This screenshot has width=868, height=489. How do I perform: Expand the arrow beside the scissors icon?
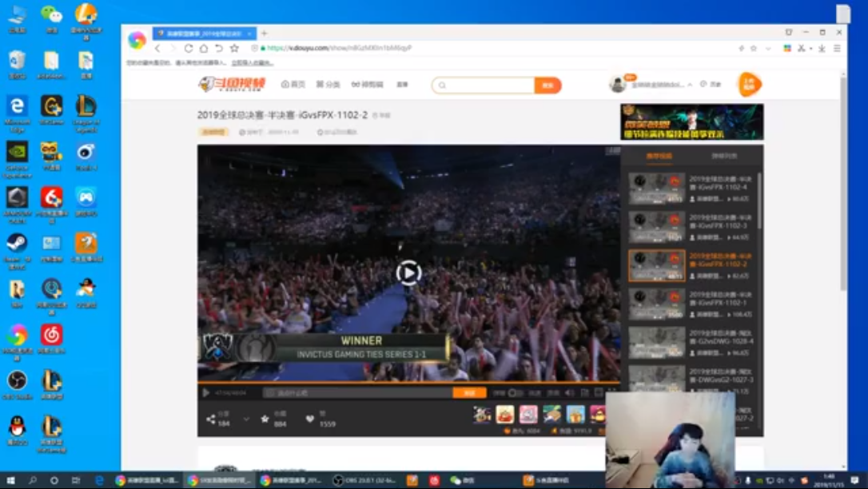[x=810, y=49]
